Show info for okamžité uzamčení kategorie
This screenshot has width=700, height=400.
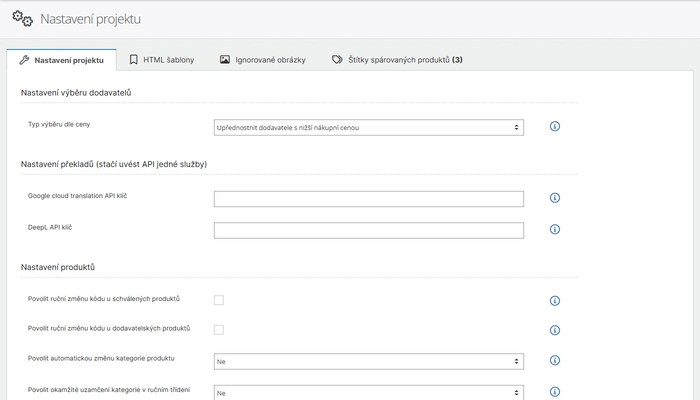[554, 392]
